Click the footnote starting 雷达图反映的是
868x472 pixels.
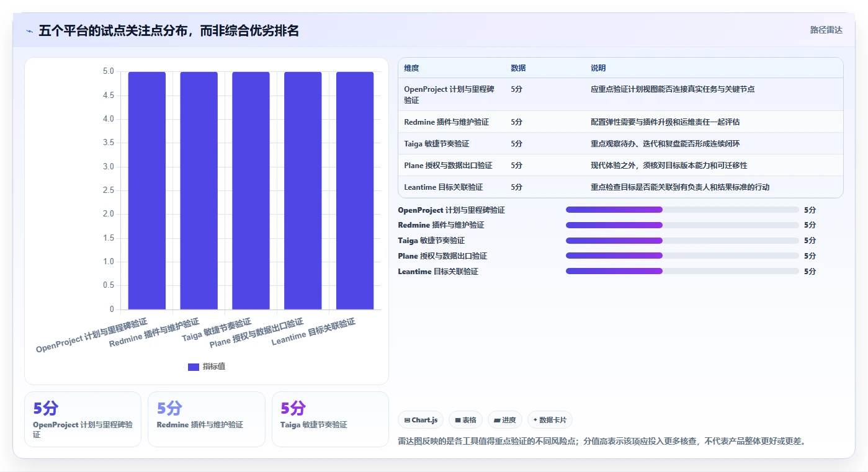tap(602, 442)
